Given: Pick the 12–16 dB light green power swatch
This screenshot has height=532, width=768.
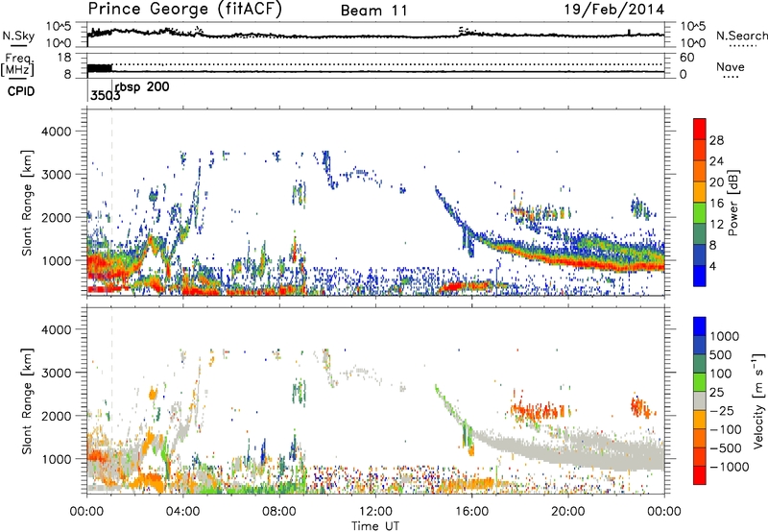Looking at the screenshot, I should click(x=700, y=213).
